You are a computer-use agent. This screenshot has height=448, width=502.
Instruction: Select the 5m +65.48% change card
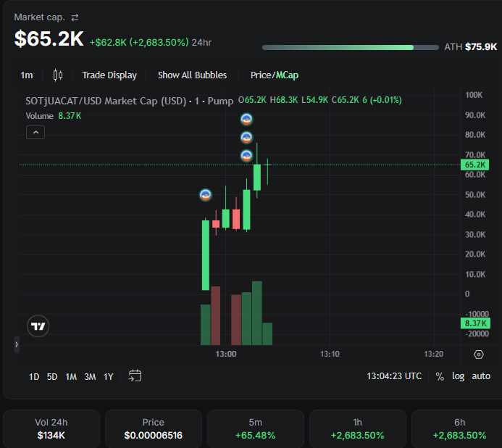tap(256, 428)
